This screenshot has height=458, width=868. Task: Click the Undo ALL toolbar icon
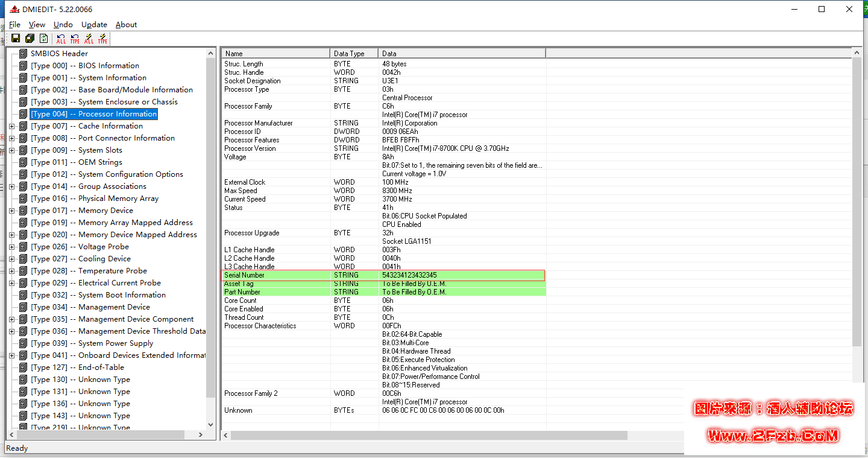click(x=61, y=39)
